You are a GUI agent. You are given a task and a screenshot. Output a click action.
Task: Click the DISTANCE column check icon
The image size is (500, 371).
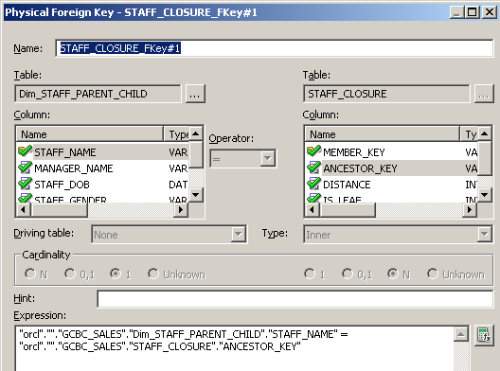(314, 184)
